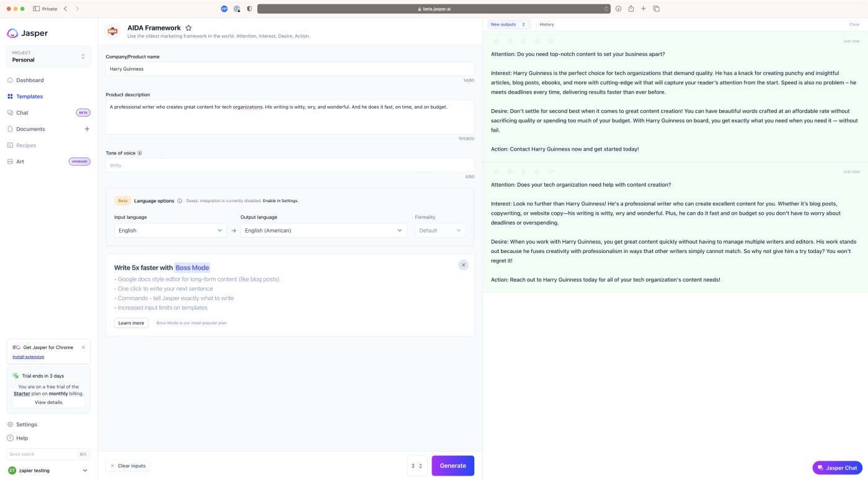The image size is (868, 480).
Task: Click the 'Boss Mode' highlighted heading text
Action: click(192, 268)
